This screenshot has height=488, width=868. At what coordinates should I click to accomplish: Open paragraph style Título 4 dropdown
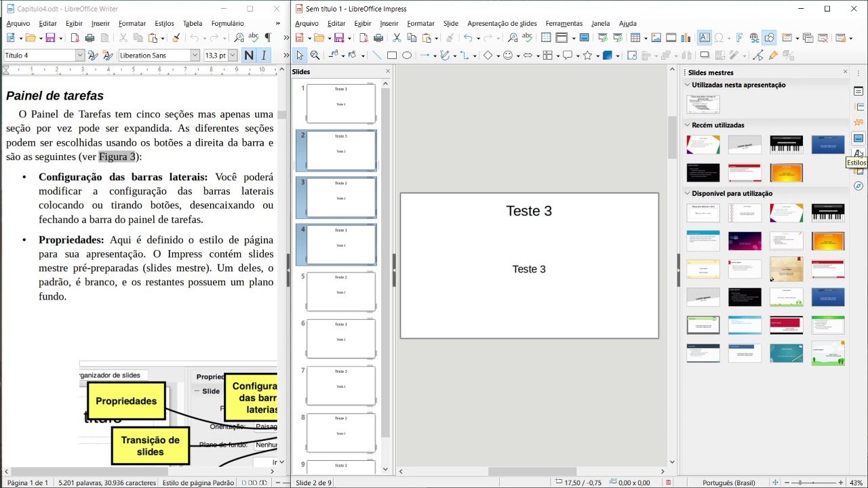click(79, 56)
